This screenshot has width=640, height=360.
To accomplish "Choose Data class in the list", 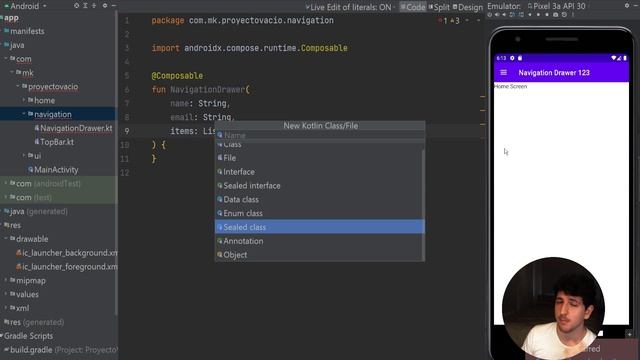I will pos(320,200).
